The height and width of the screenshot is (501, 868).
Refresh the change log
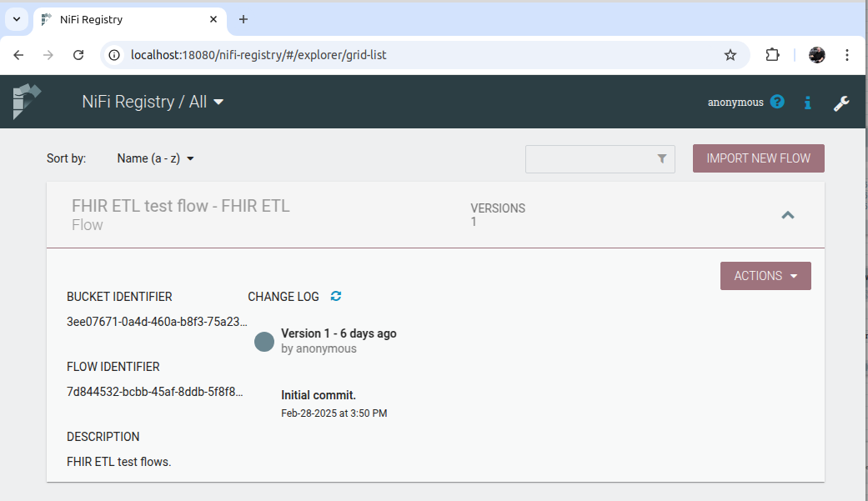[336, 296]
